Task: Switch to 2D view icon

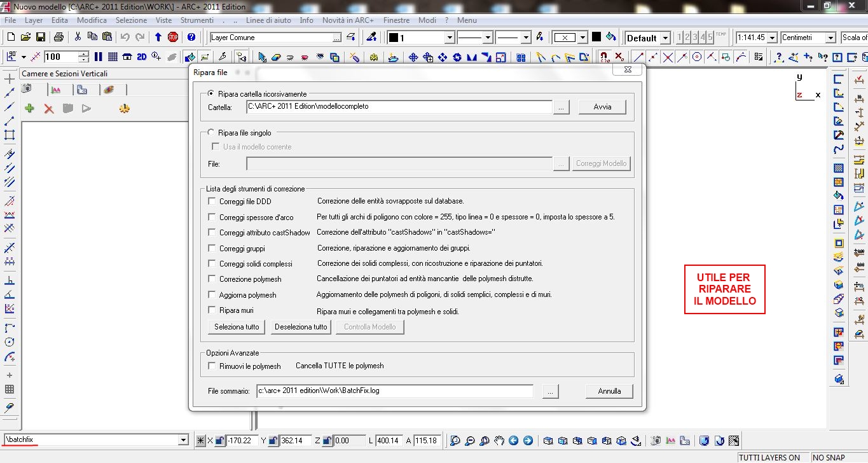Action: (141, 57)
